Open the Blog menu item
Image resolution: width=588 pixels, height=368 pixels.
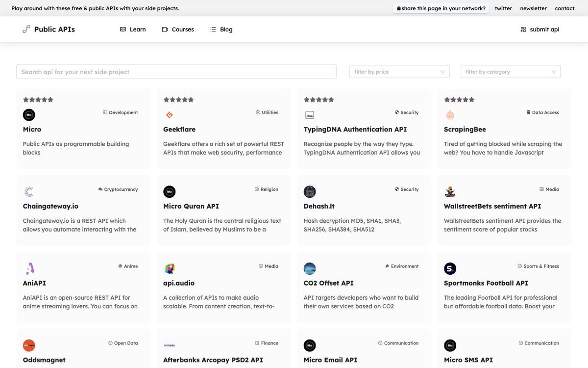221,29
